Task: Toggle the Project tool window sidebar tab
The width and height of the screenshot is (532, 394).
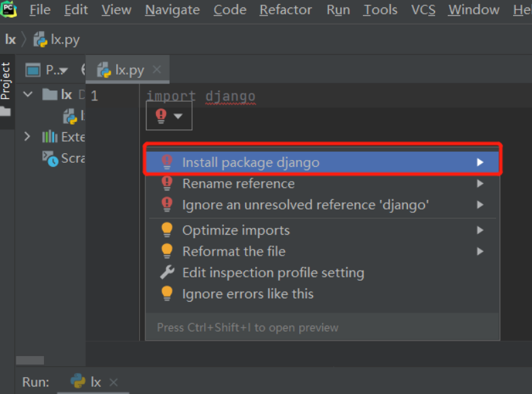Action: (x=5, y=81)
